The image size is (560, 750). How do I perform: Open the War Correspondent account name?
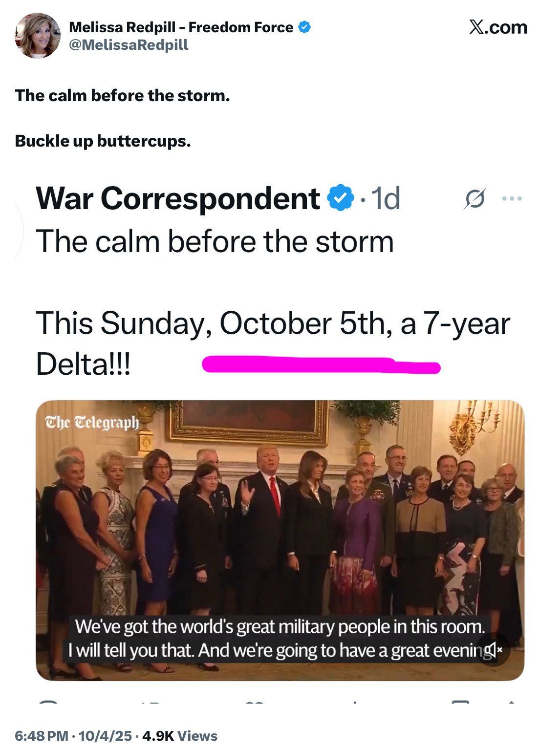pyautogui.click(x=178, y=198)
